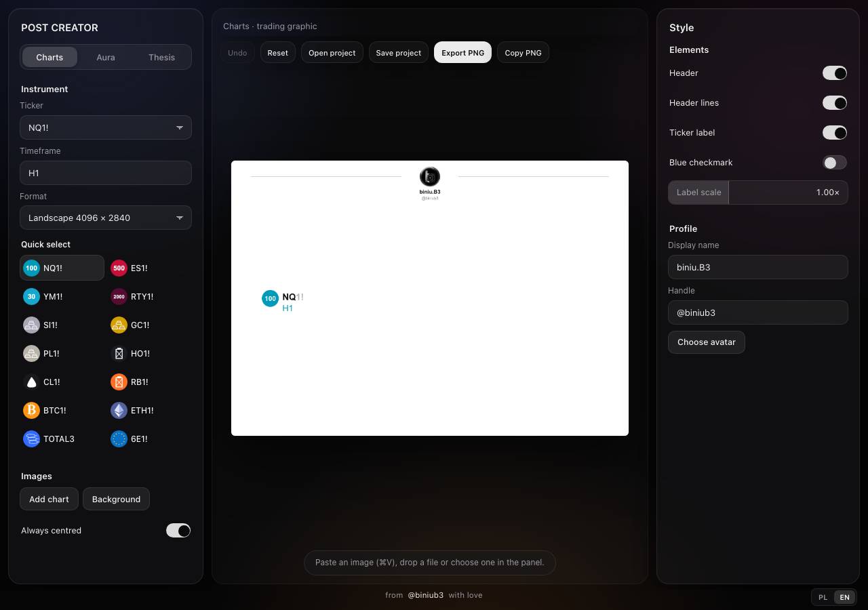Save the project

(x=399, y=52)
